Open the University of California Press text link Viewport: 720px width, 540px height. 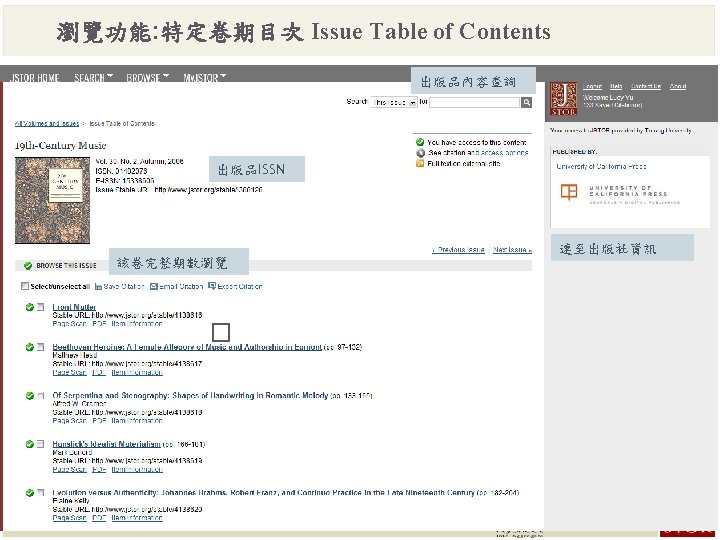pos(602,167)
